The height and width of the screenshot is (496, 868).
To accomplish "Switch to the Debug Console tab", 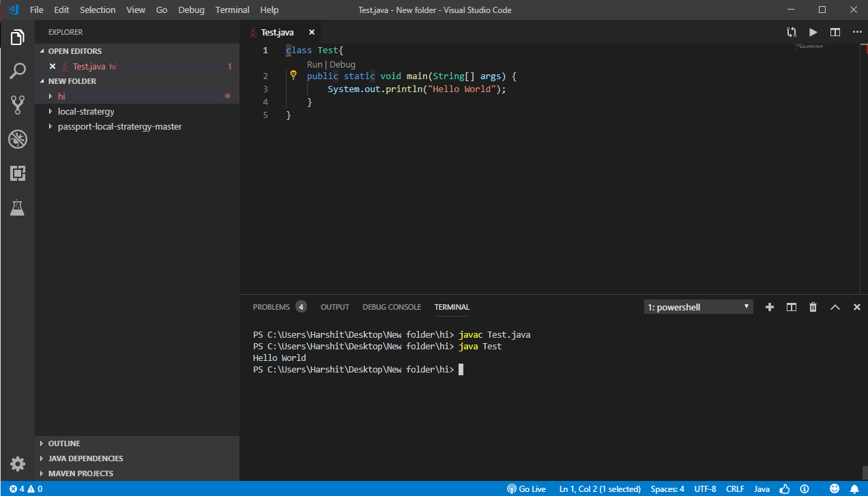I will click(392, 307).
